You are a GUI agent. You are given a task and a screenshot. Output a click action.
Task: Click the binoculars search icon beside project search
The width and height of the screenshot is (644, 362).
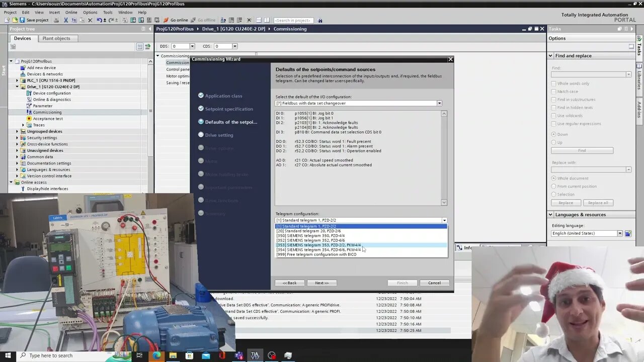320,20
